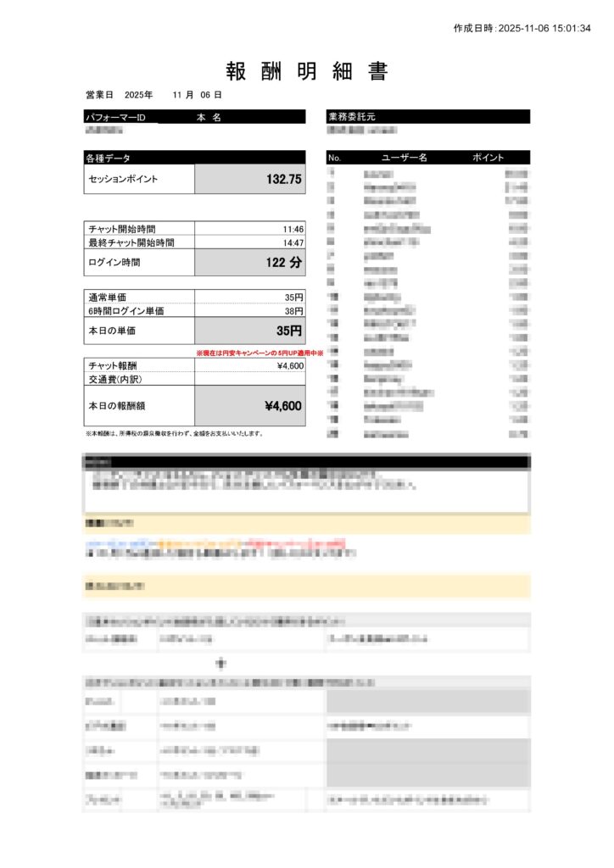Click the ログイン時間 label
This screenshot has height=868, width=614.
point(114,263)
